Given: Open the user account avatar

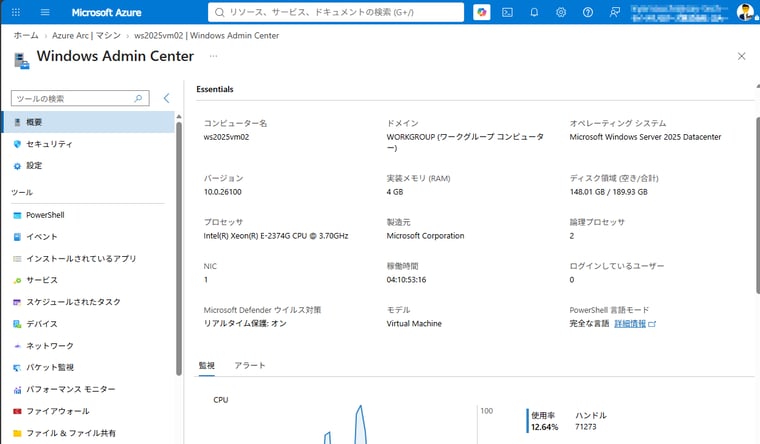Looking at the screenshot, I should 745,12.
